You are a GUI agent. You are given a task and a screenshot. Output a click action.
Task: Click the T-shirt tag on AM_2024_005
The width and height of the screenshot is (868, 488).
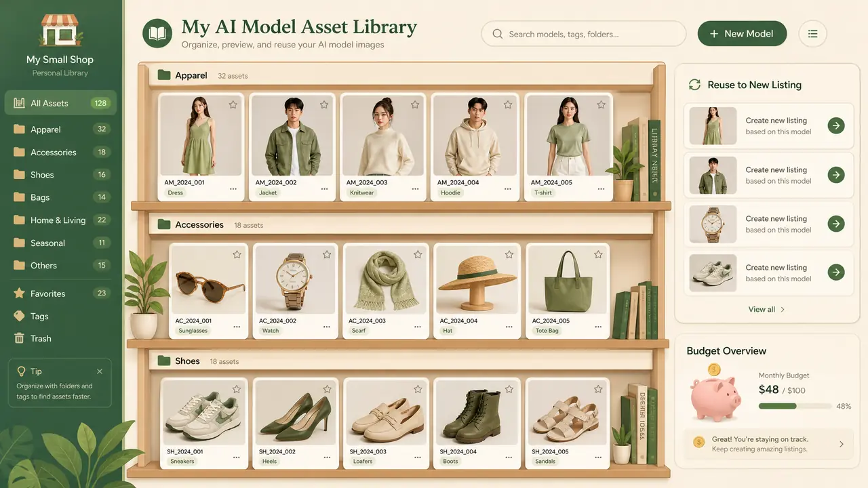[x=543, y=192]
